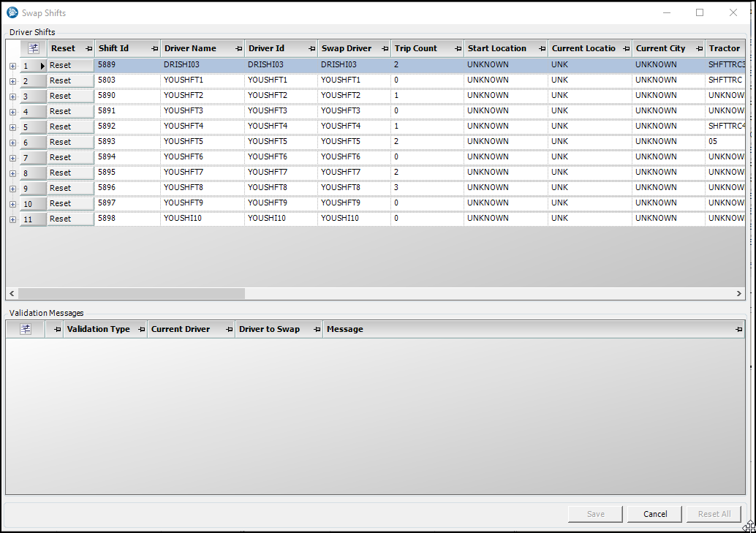The image size is (756, 533).
Task: Reset the YOUSHFT1 shift row
Action: [70, 80]
